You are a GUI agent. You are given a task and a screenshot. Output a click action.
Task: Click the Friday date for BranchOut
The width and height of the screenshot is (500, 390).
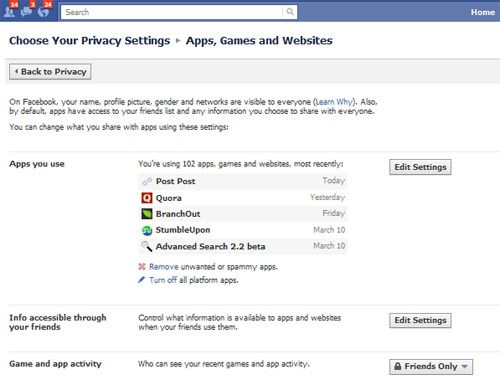334,213
